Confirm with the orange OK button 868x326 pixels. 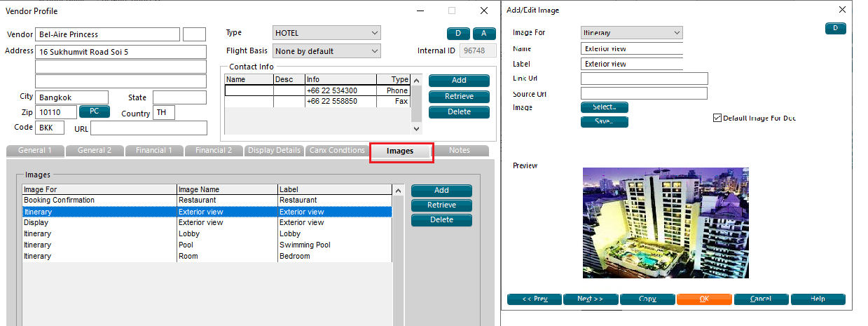pos(704,299)
